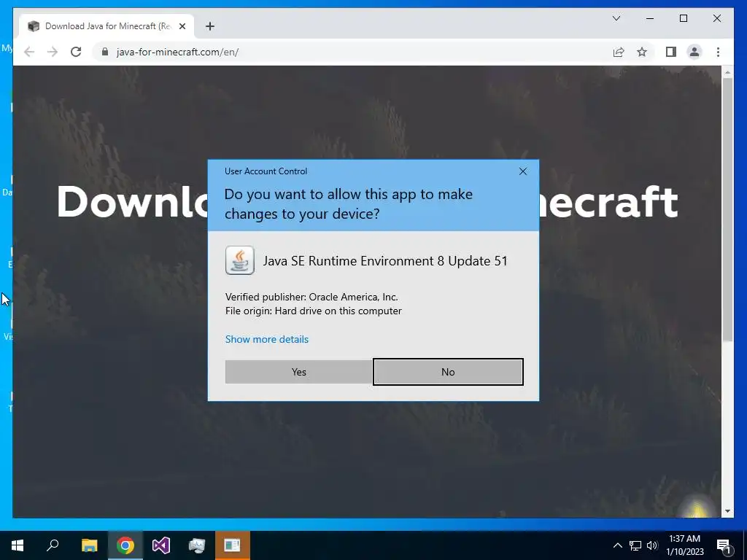
Task: Click Chrome's forward arrow
Action: point(53,52)
